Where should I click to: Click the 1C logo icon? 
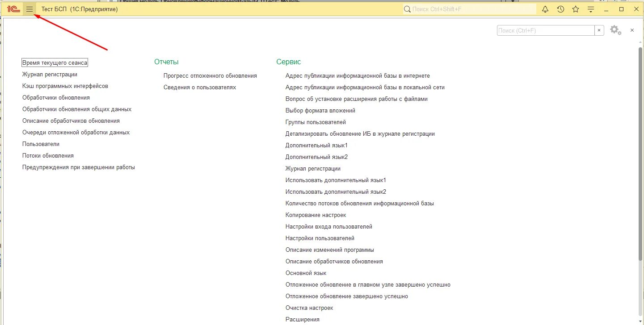[x=13, y=9]
